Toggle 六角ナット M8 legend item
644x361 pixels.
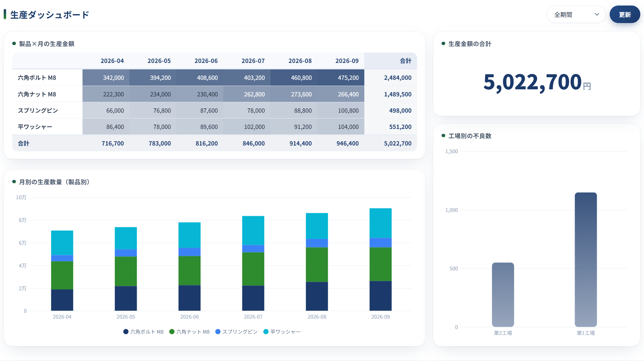point(190,332)
